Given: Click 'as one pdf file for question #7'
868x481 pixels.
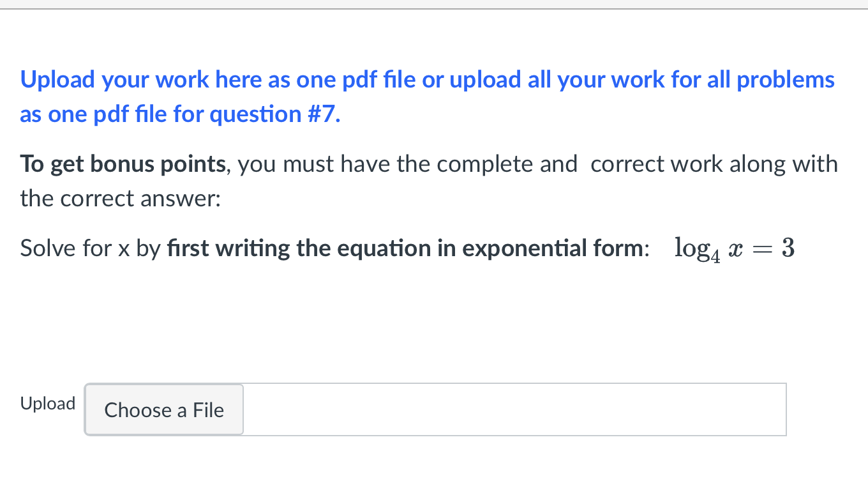Looking at the screenshot, I should point(179,114).
